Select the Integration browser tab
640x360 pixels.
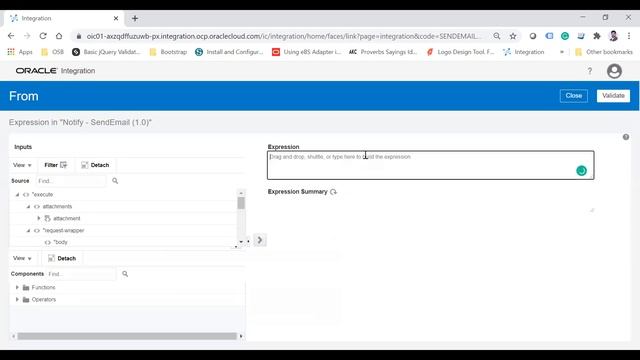(x=63, y=18)
